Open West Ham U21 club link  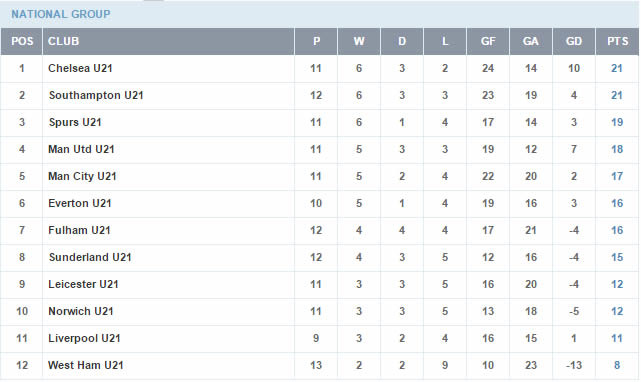click(x=85, y=365)
